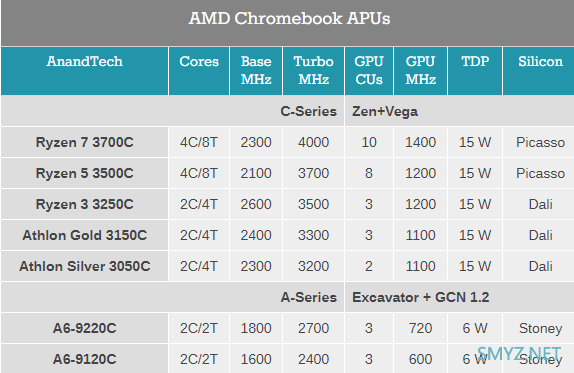This screenshot has width=574, height=373.
Task: Click the Cores column header
Action: pos(199,61)
